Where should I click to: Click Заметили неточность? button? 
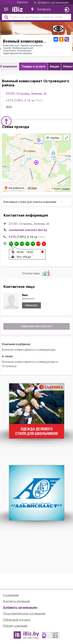(36, 326)
